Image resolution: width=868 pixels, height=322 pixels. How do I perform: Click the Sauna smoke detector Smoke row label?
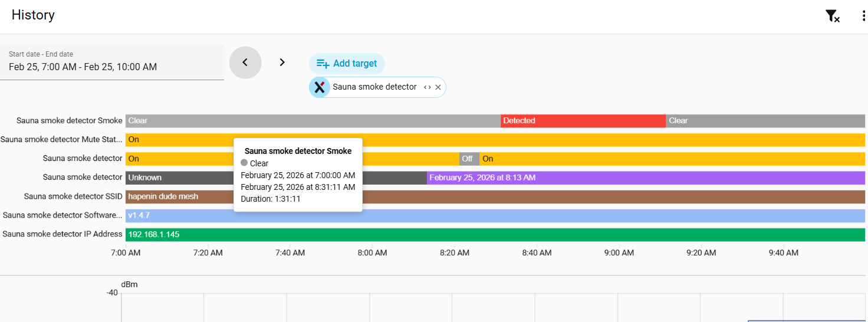click(x=69, y=121)
